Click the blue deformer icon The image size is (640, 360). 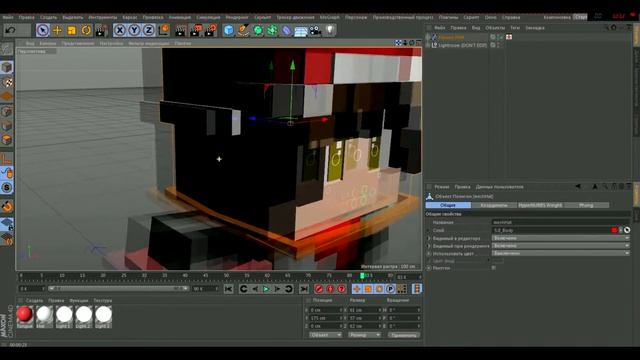[286, 31]
